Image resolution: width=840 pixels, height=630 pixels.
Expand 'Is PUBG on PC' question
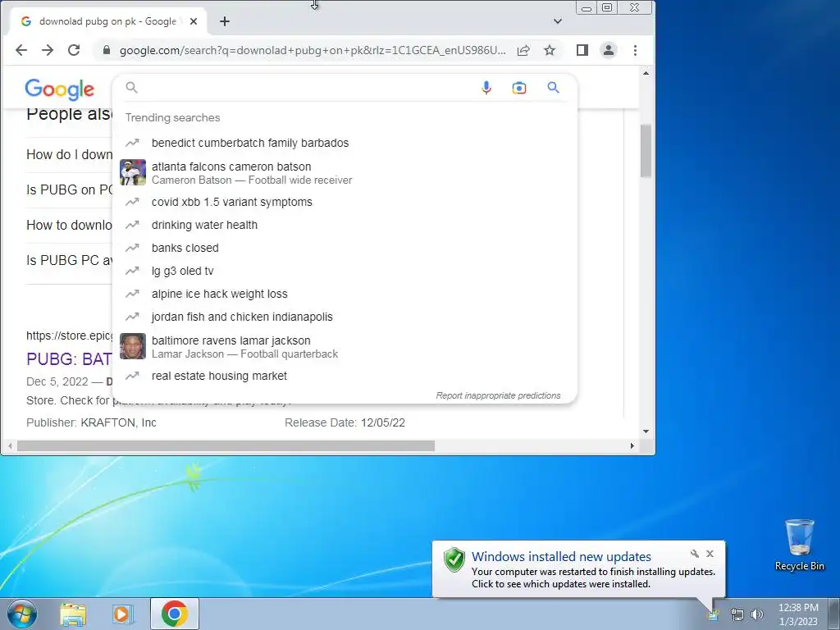pyautogui.click(x=69, y=189)
